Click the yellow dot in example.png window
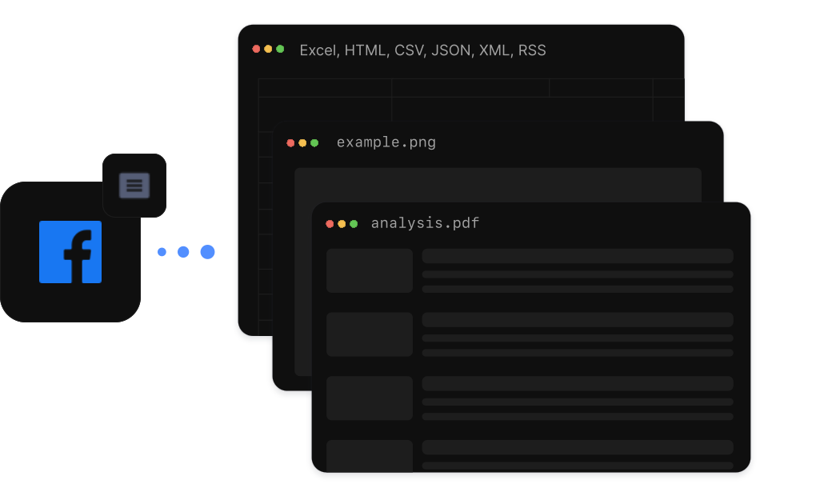This screenshot has height=504, width=832. click(x=302, y=142)
